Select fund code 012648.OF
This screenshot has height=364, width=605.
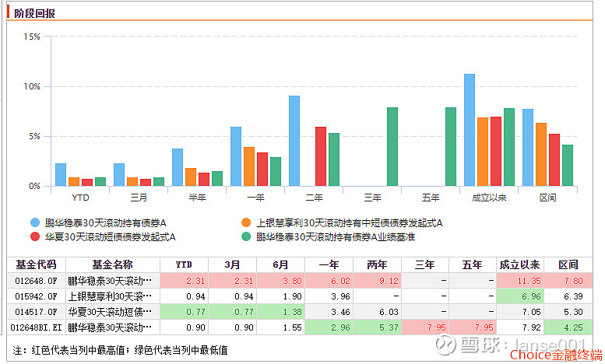(x=36, y=281)
